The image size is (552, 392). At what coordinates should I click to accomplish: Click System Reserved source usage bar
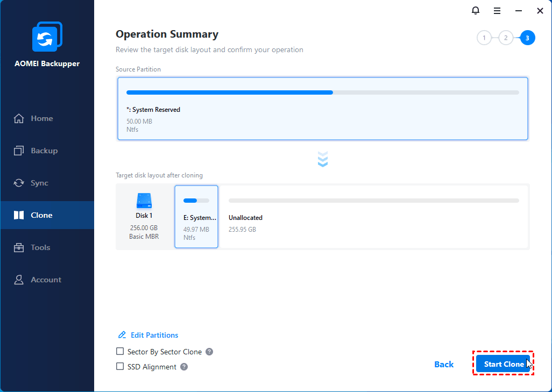pos(322,92)
